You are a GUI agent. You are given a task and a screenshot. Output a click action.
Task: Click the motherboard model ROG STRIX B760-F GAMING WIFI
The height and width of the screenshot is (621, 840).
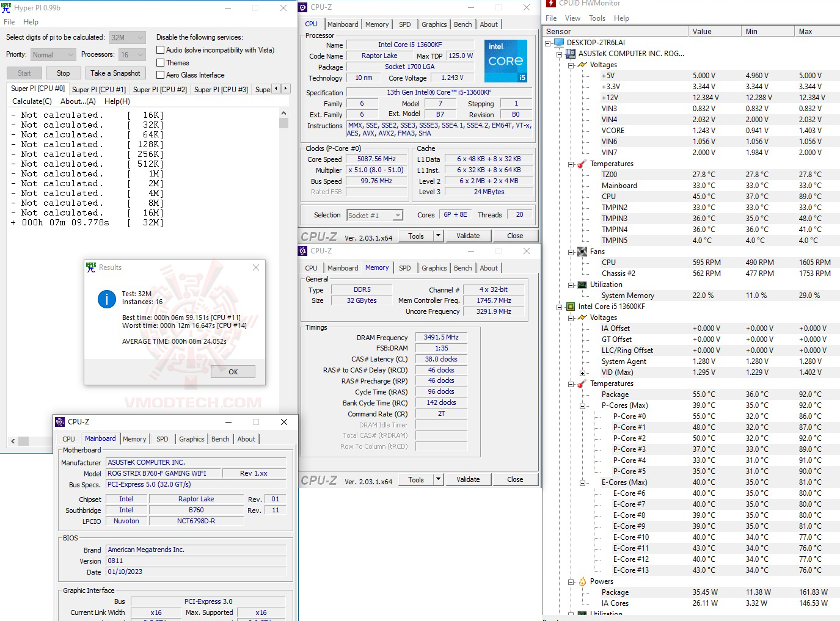tap(163, 473)
